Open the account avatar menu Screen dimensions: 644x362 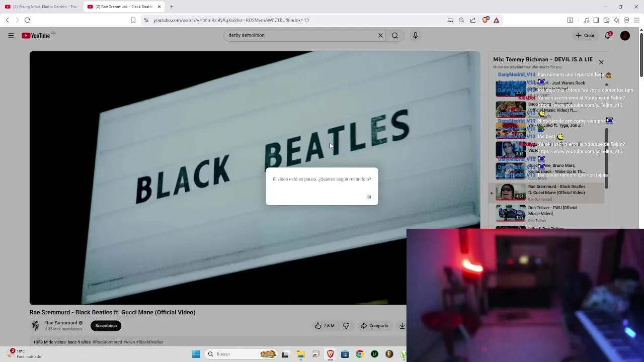pos(625,35)
